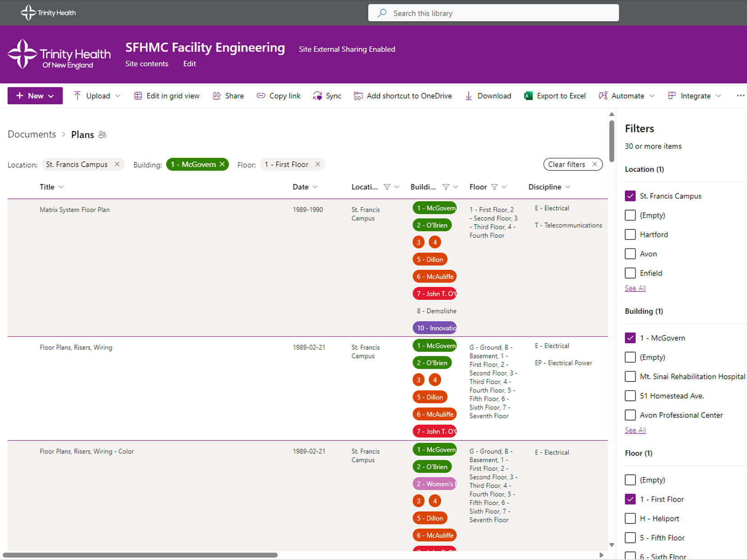Check the Avon location filter
This screenshot has width=747, height=560.
[x=630, y=254]
